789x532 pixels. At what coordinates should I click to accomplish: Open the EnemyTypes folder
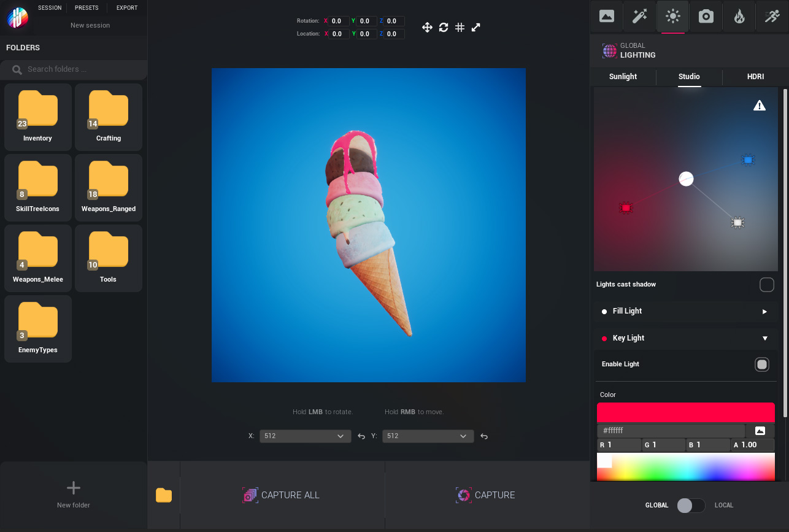tap(38, 329)
